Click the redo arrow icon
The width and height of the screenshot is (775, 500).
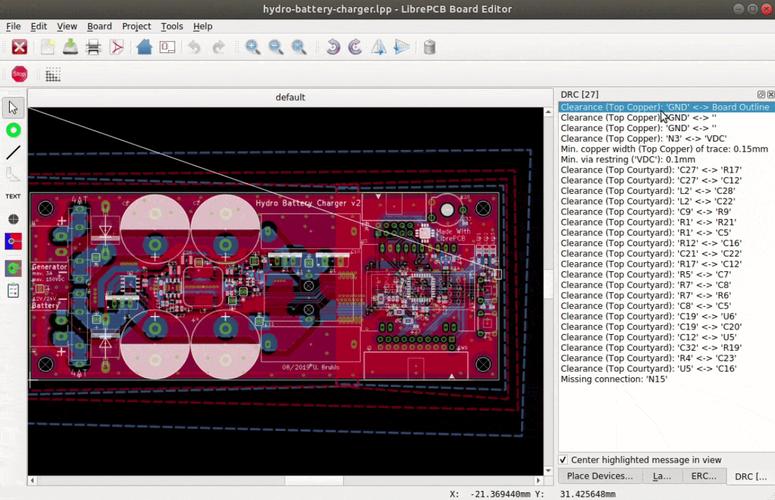tap(218, 47)
